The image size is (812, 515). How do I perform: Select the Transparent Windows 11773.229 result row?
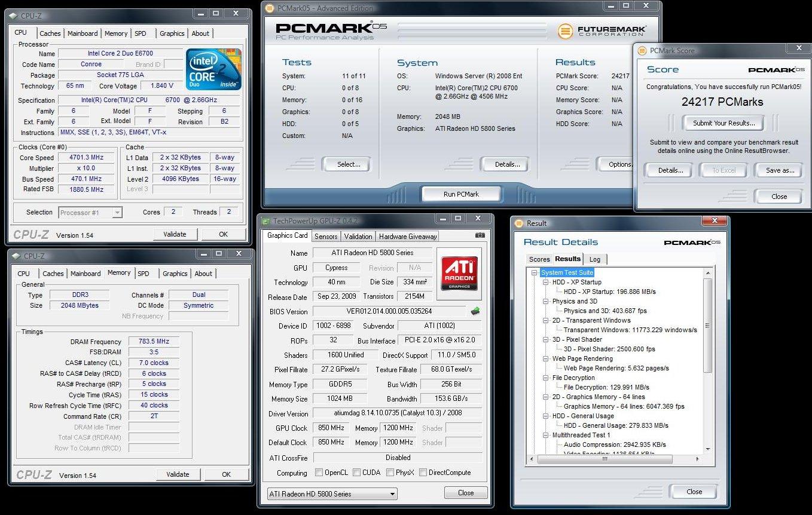pos(630,330)
